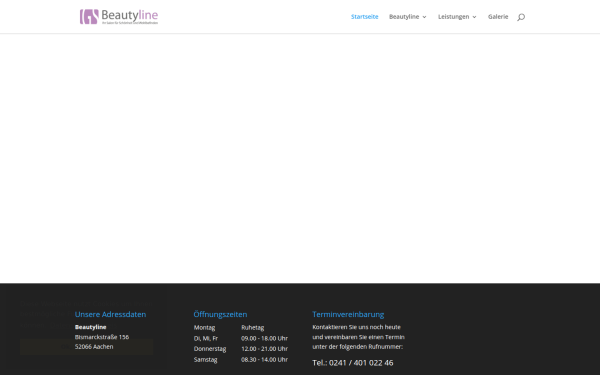The width and height of the screenshot is (600, 375).
Task: Click the Terminvereinbarung heading
Action: pos(348,314)
